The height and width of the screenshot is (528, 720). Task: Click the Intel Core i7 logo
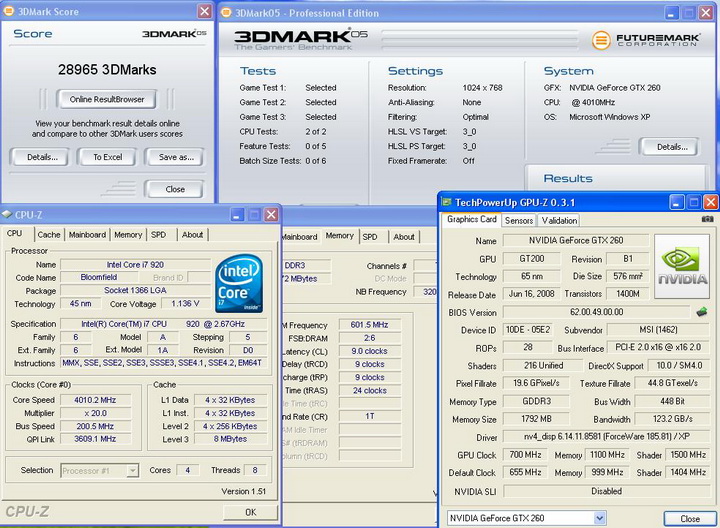coord(240,281)
